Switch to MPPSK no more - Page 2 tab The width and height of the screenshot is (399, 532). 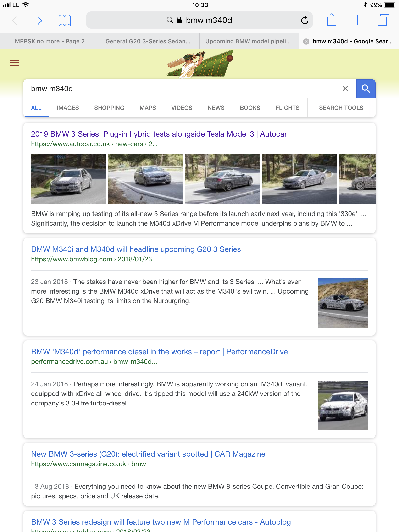coord(50,41)
